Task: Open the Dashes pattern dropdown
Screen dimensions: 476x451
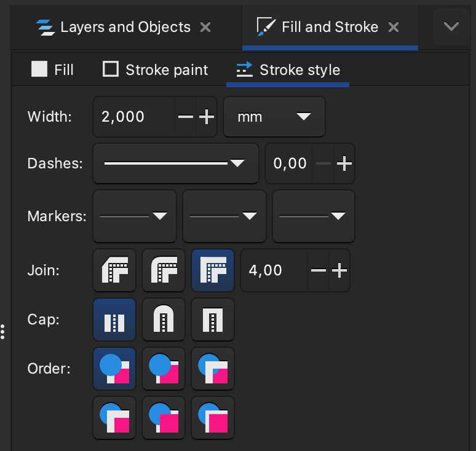Action: pyautogui.click(x=175, y=163)
